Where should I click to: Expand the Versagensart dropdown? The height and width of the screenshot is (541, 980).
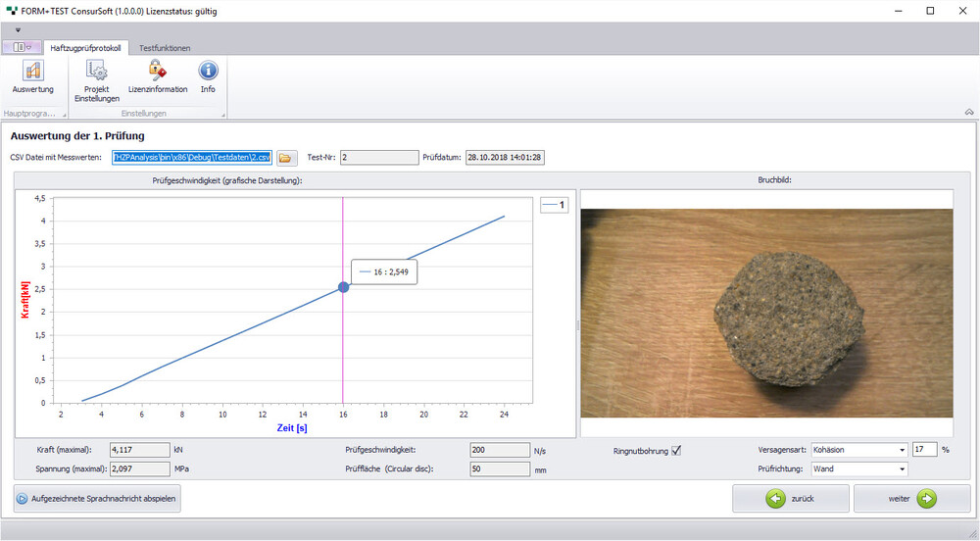(901, 450)
